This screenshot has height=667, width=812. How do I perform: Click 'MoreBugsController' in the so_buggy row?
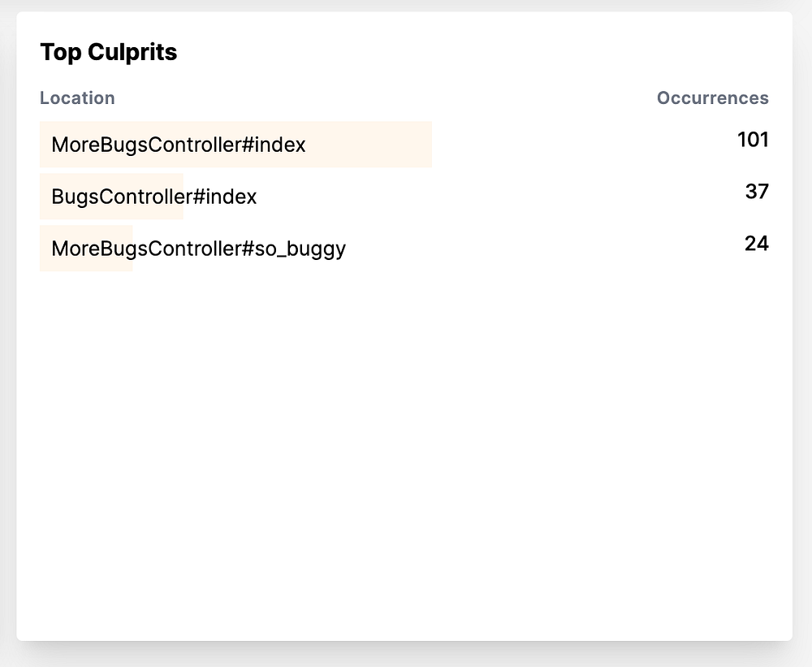[146, 249]
